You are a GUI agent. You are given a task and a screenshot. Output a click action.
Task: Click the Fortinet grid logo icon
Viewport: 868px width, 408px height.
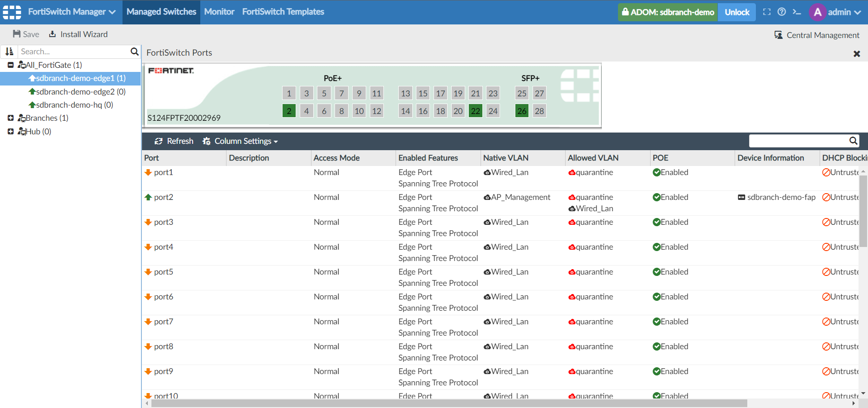tap(12, 12)
